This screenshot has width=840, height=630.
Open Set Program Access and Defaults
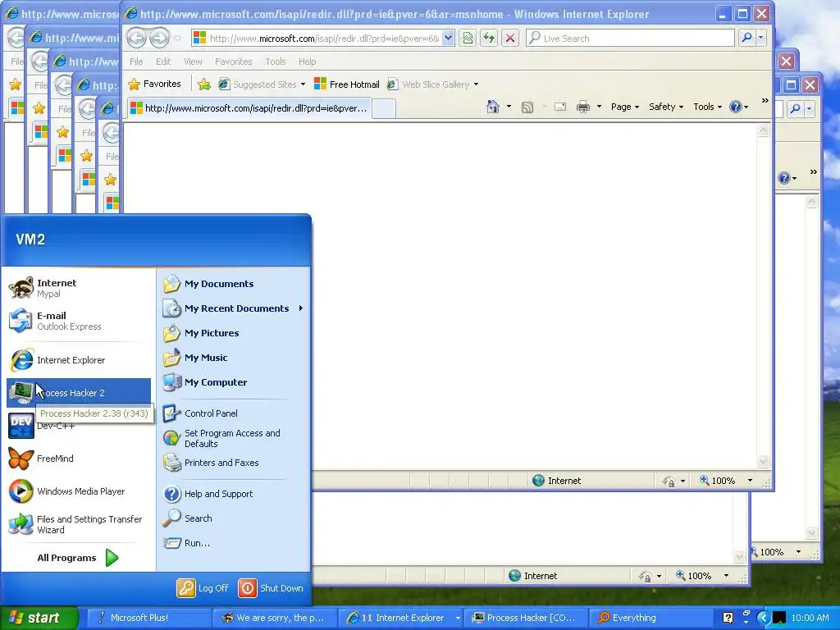tap(234, 438)
